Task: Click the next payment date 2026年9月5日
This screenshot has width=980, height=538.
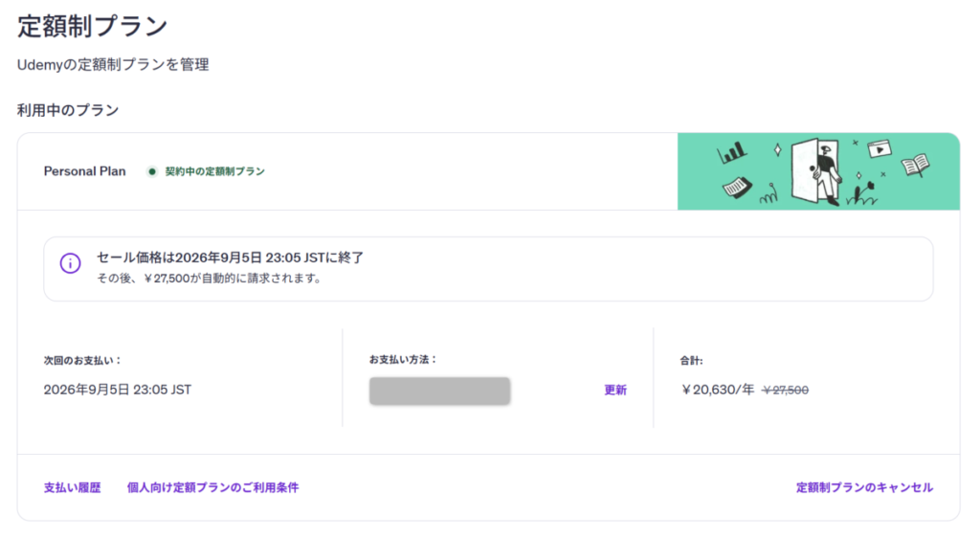Action: [x=118, y=390]
